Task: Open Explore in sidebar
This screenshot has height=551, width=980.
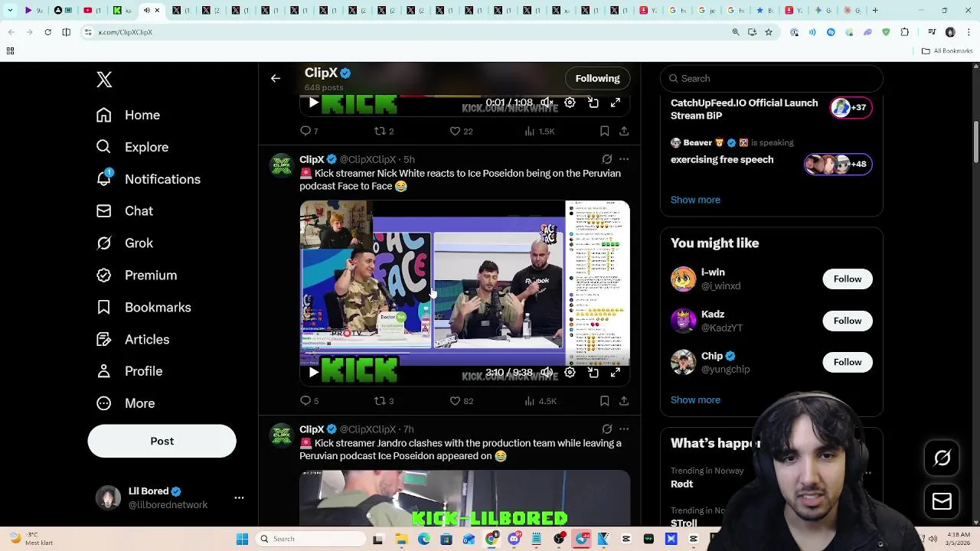Action: (132, 147)
